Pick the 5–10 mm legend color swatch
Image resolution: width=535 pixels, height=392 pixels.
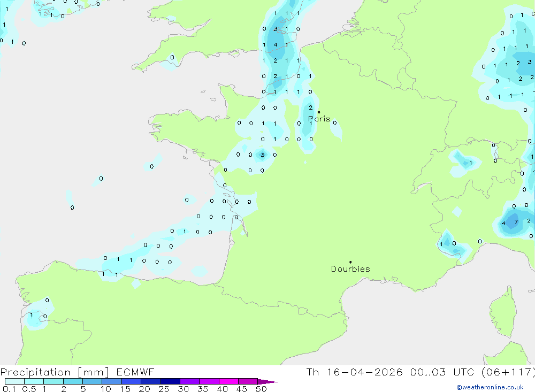click(92, 381)
